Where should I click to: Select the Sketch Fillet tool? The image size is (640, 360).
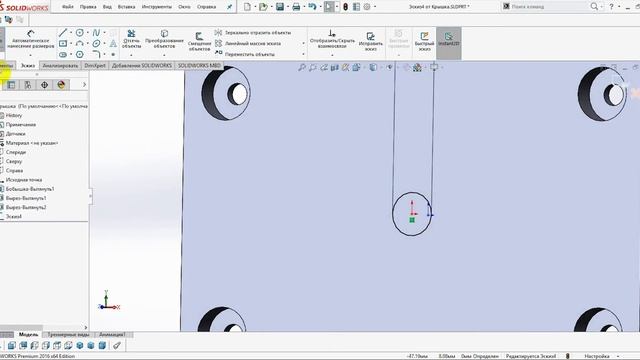[96, 54]
